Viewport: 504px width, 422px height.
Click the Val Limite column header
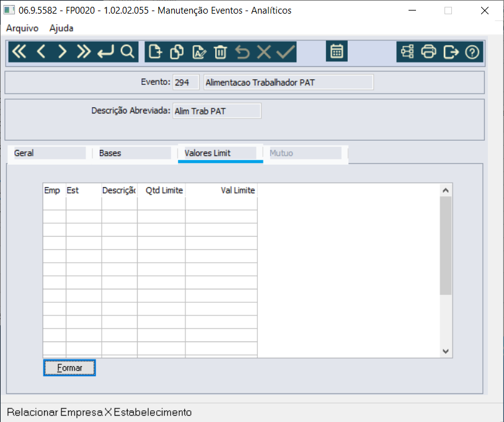pos(221,190)
